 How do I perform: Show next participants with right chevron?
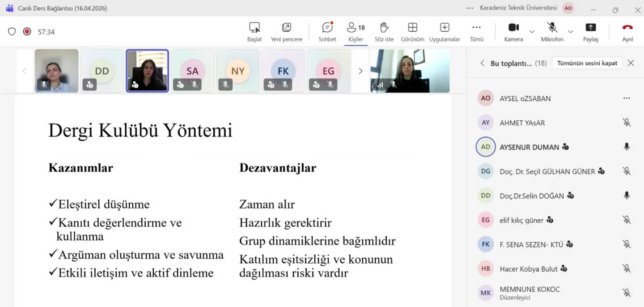pos(360,71)
